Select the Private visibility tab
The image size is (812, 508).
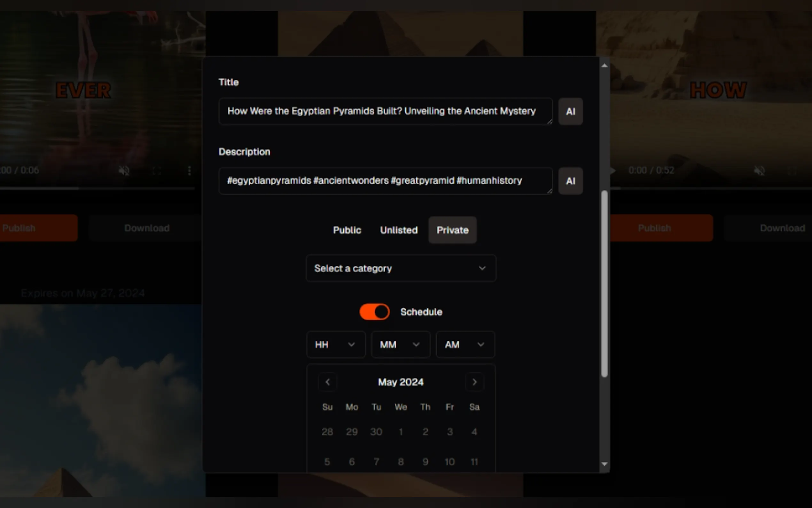tap(452, 230)
